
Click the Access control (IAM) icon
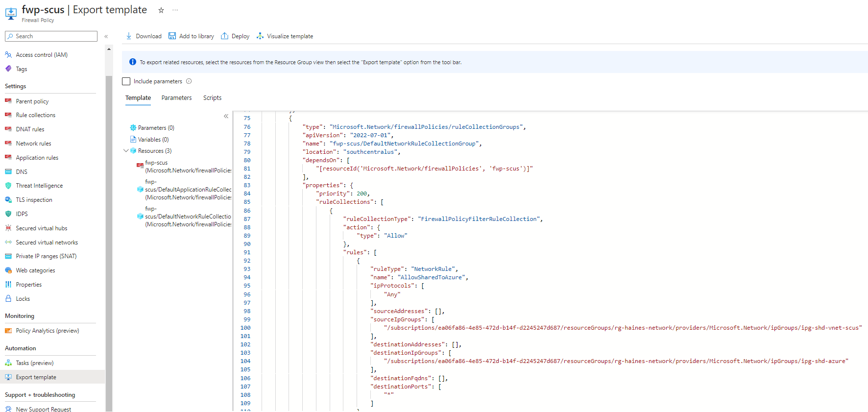(8, 55)
